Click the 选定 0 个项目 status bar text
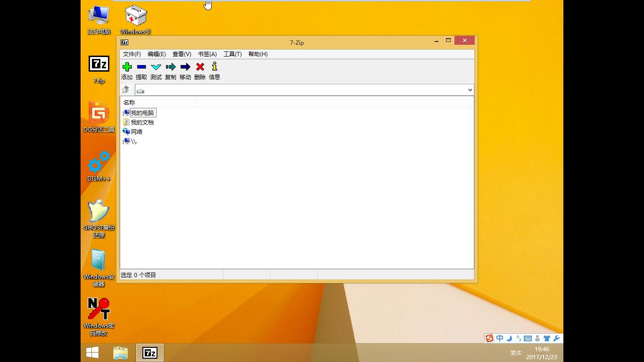Viewport: 644px width, 362px height. [138, 275]
